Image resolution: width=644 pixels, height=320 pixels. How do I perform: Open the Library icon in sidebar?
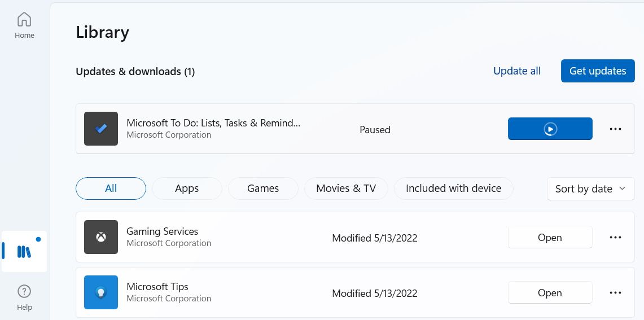click(x=24, y=251)
